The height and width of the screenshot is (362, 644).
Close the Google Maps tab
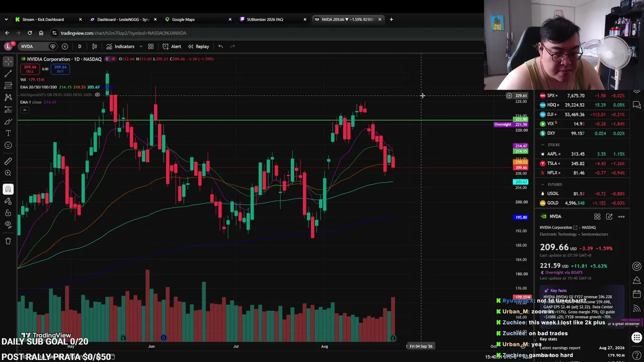point(230,19)
